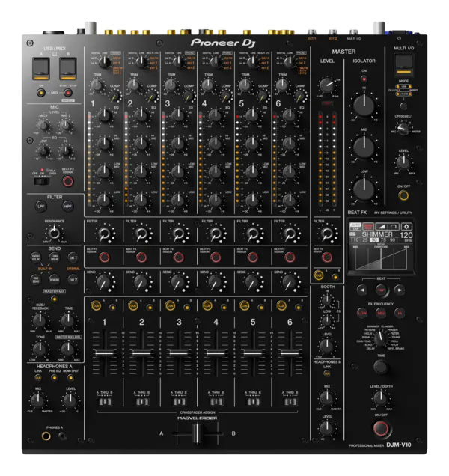Tap the red quantize icon on the display
This screenshot has height=476, width=449.
coord(368,227)
